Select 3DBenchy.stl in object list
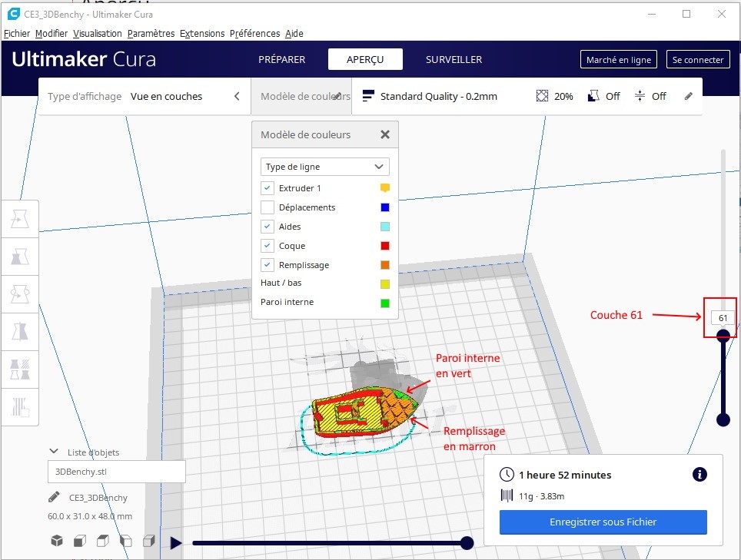This screenshot has height=560, width=741. pyautogui.click(x=116, y=471)
